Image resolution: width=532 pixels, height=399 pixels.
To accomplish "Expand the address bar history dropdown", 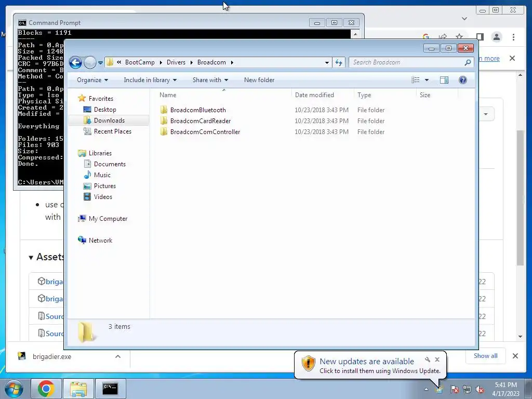I will click(327, 63).
